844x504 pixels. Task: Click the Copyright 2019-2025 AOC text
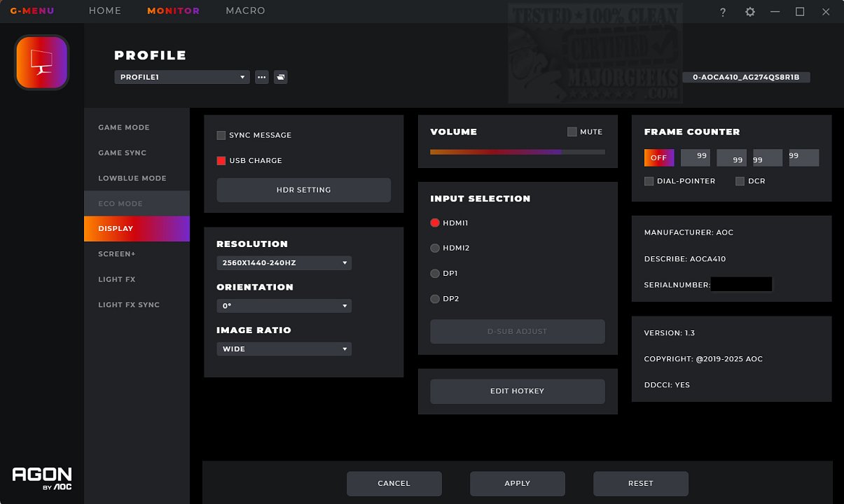click(703, 359)
